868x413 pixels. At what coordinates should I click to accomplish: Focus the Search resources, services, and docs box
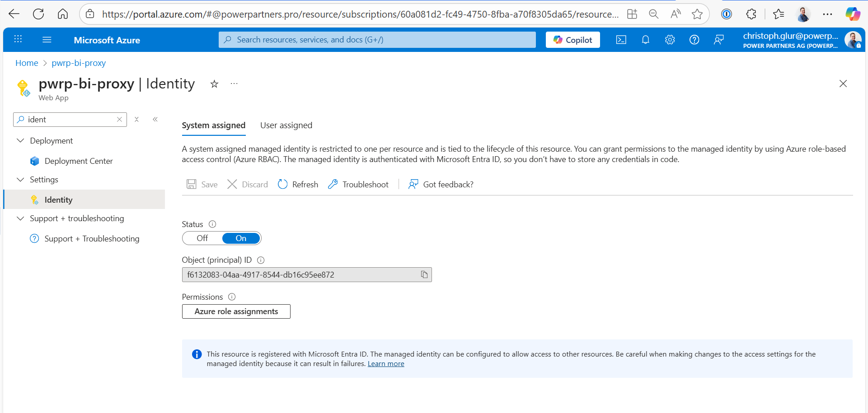tap(377, 40)
